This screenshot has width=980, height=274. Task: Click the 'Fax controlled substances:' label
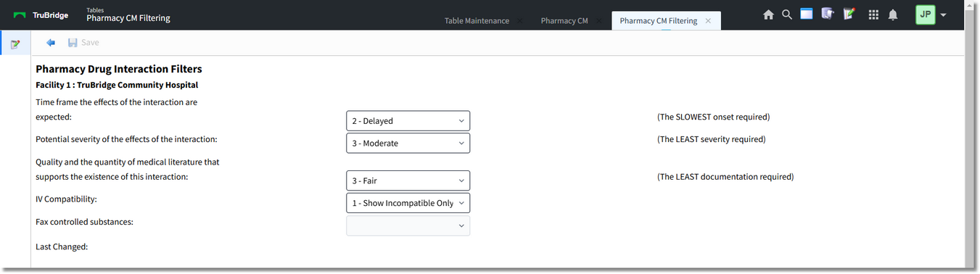coord(84,222)
